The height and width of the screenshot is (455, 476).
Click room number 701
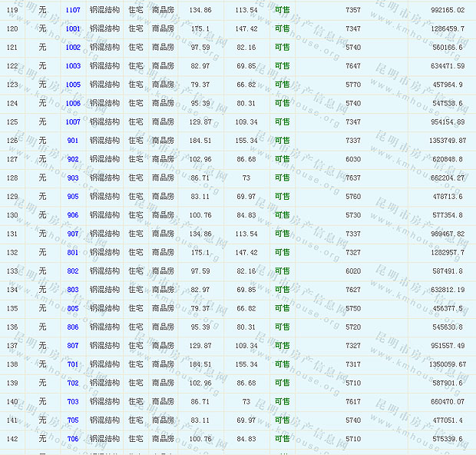(x=73, y=364)
